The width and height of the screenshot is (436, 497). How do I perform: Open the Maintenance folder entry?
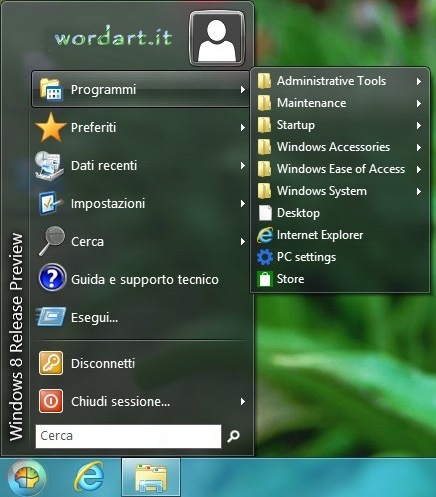coord(339,103)
